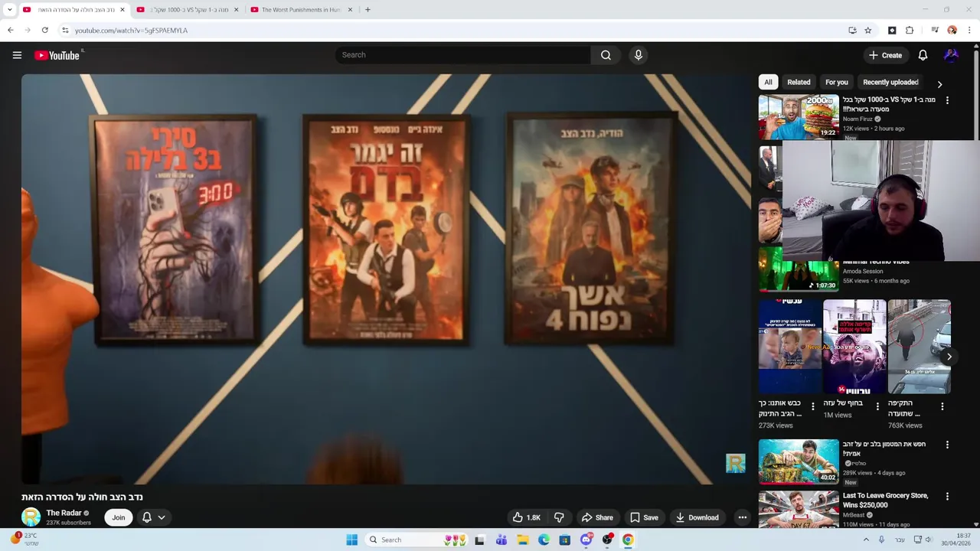Reload the current page
980x551 pixels.
click(45, 31)
